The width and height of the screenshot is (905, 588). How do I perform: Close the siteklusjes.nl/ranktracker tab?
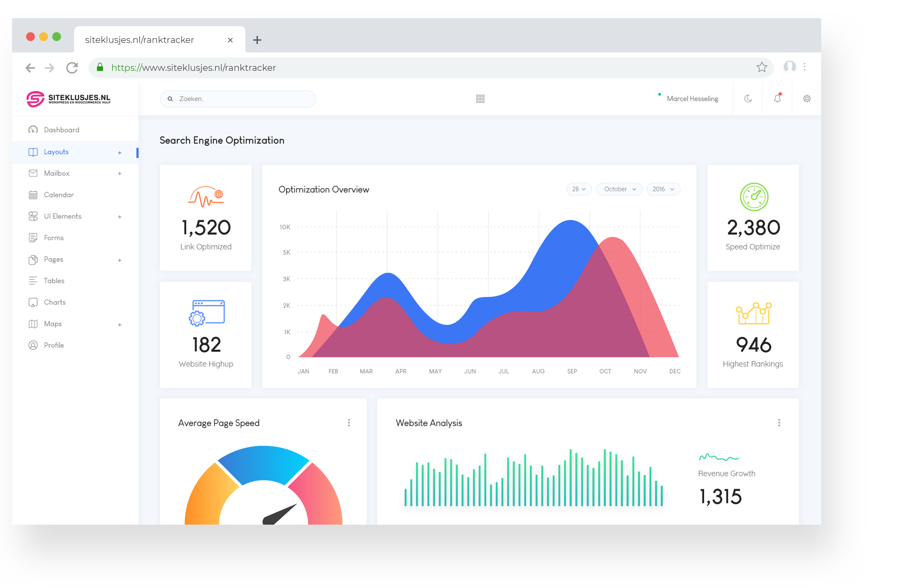pyautogui.click(x=230, y=40)
